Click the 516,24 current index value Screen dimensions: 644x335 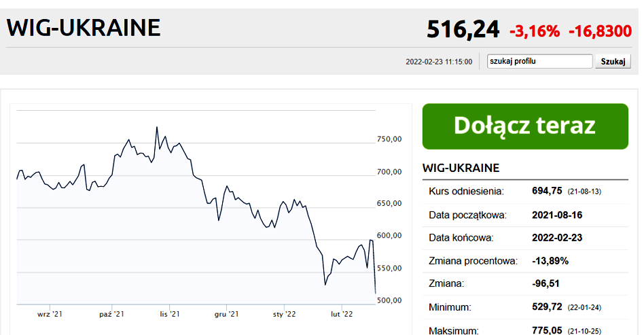point(463,30)
